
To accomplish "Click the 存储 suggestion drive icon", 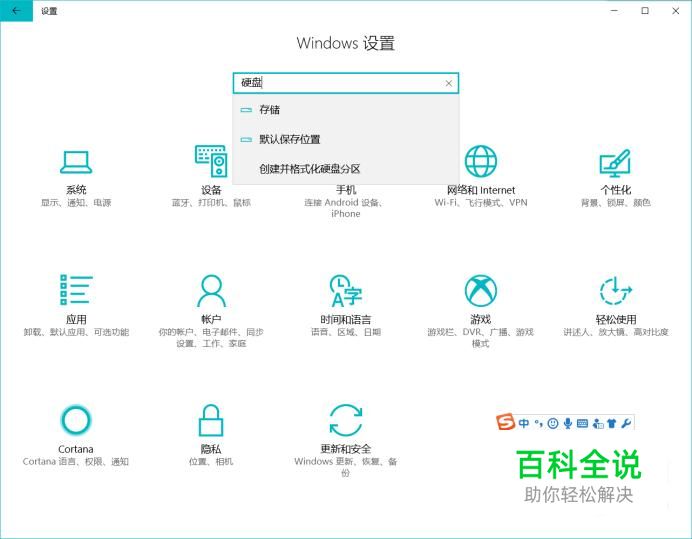I will (x=246, y=110).
